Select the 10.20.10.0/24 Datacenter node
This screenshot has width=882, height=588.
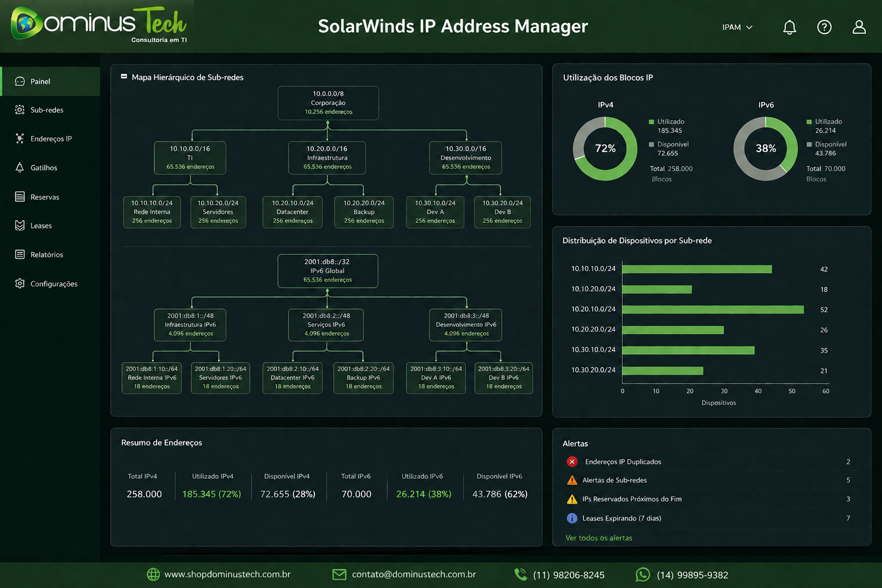(x=292, y=212)
